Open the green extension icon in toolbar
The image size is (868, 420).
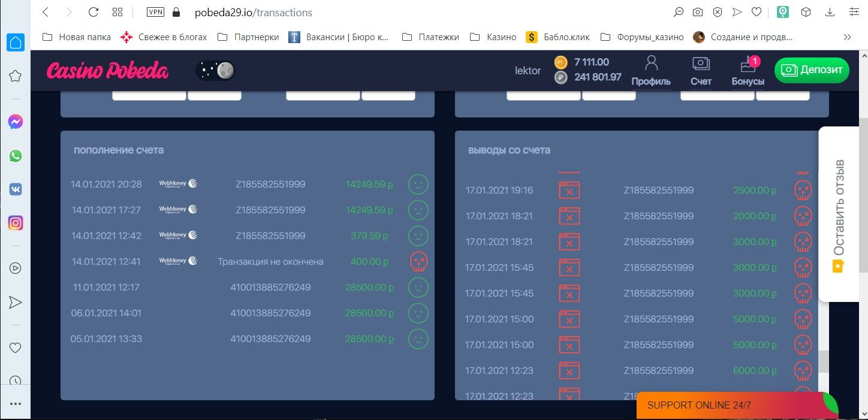(782, 12)
